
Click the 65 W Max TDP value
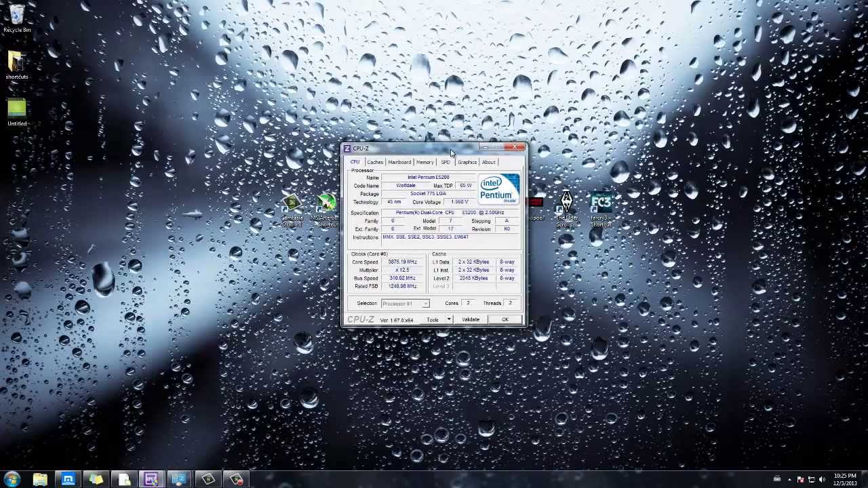point(465,186)
